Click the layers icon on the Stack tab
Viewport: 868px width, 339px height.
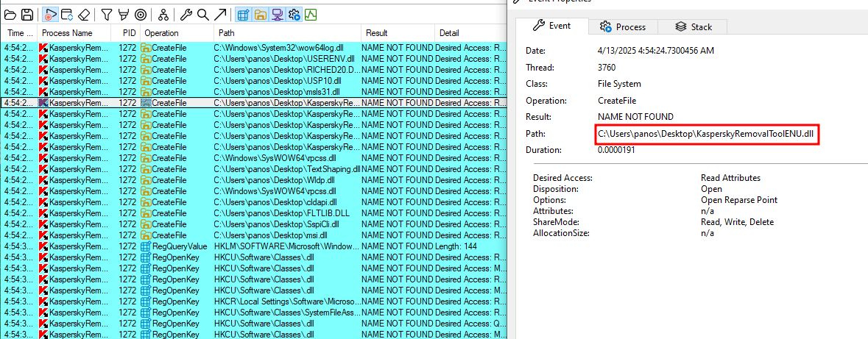681,26
